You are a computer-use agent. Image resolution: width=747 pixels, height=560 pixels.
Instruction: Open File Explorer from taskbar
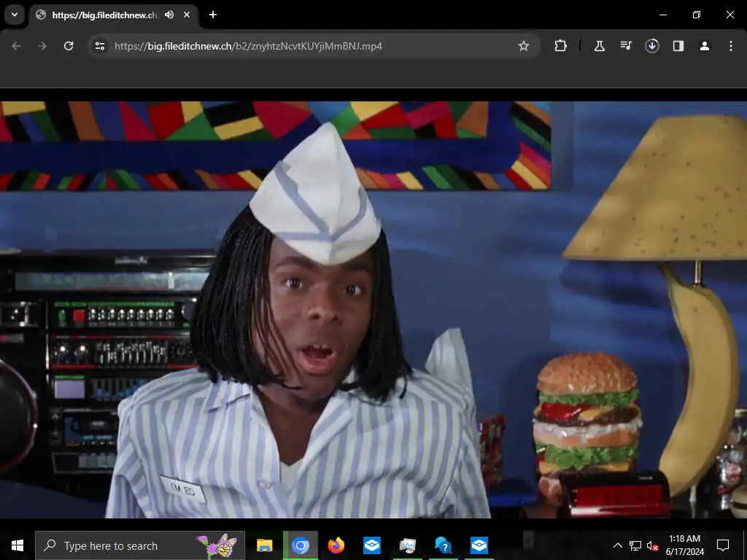[264, 545]
